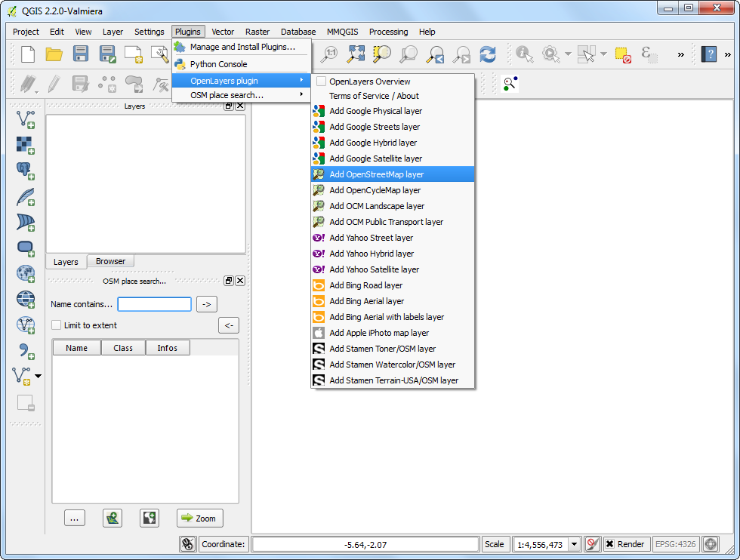Image resolution: width=740 pixels, height=560 pixels.
Task: Float the OSM place search panel
Action: point(228,281)
